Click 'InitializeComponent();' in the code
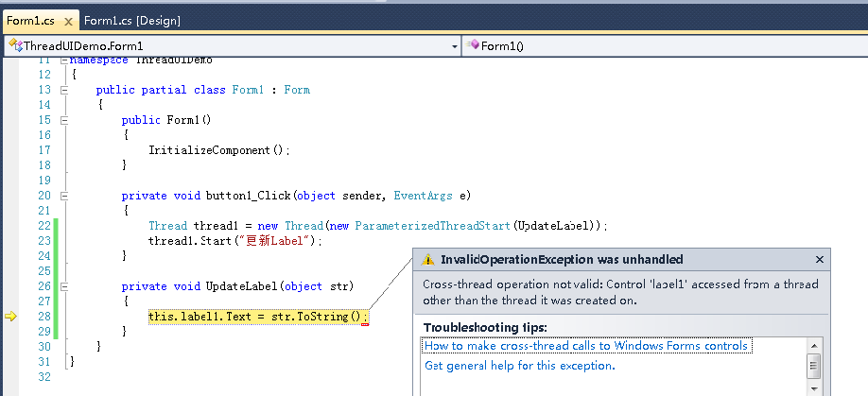The width and height of the screenshot is (868, 396). pos(219,150)
